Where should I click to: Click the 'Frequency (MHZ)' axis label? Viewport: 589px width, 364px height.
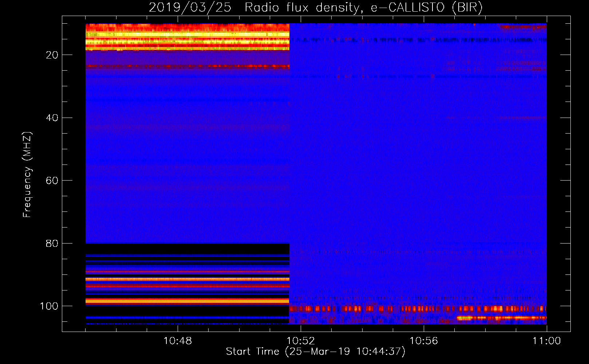coord(27,175)
